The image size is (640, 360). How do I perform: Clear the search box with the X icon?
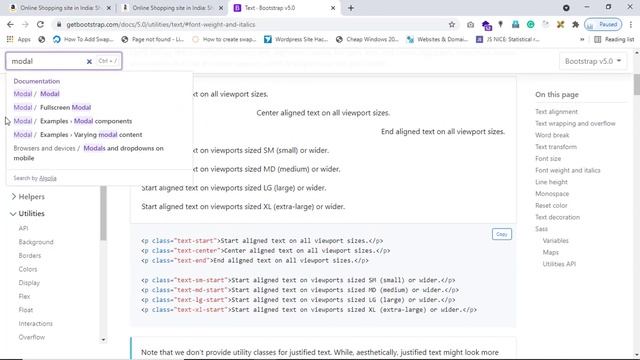89,61
